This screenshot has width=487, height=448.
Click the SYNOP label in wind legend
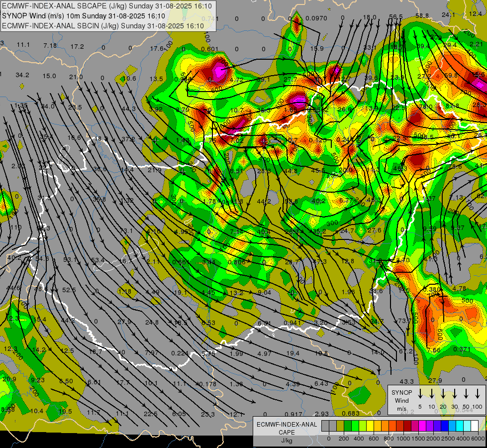(x=401, y=392)
